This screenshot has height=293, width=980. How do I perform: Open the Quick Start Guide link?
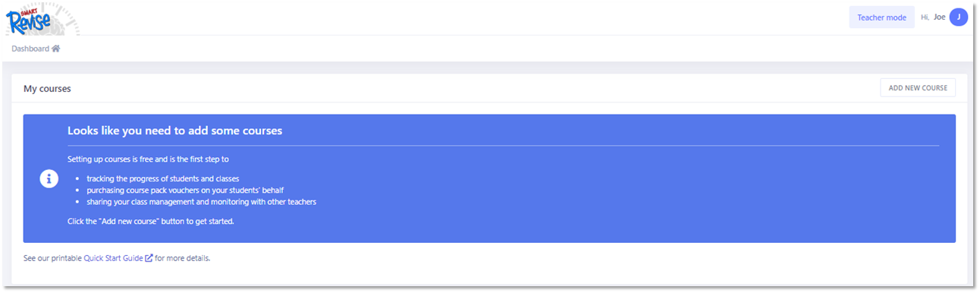(113, 259)
